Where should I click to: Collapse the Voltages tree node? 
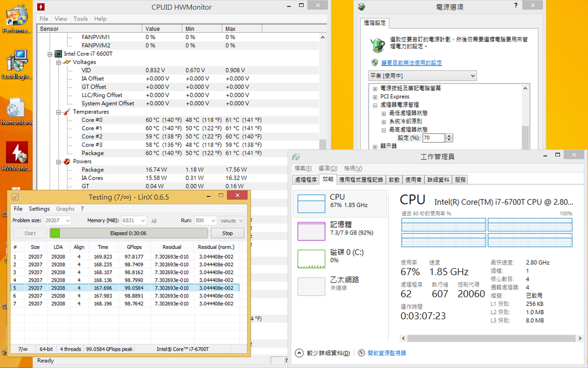click(x=59, y=62)
